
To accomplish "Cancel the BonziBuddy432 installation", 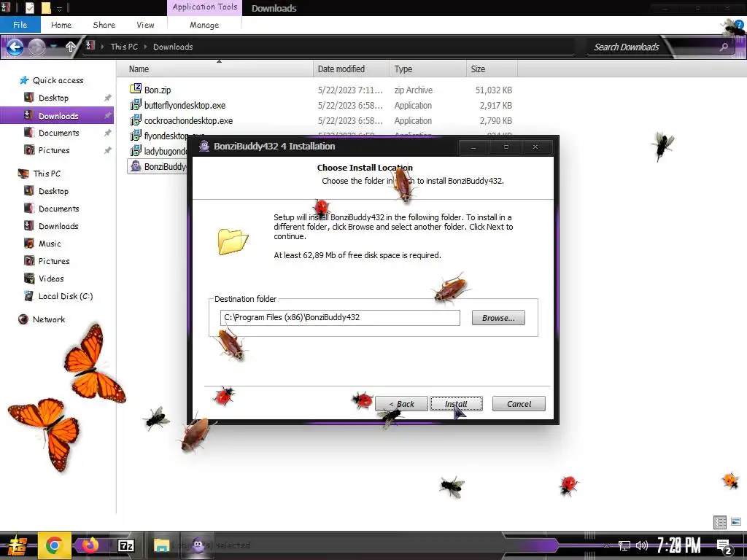I will click(519, 404).
